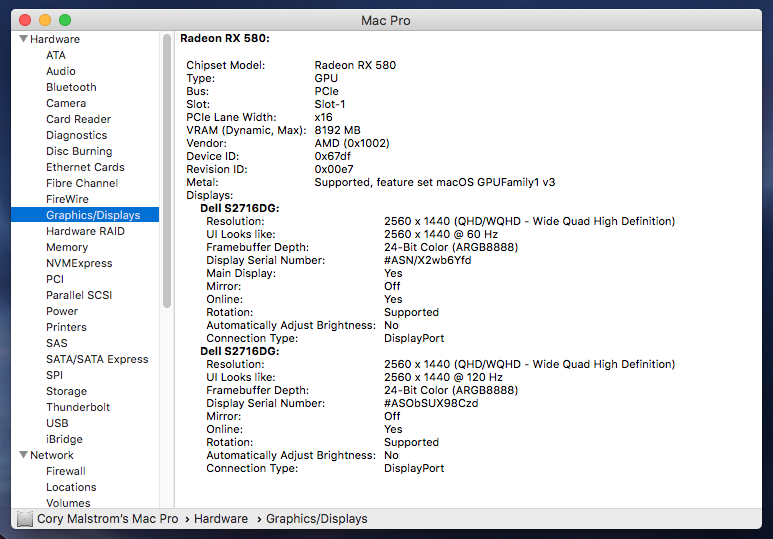
Task: Select iBridge in the sidebar
Action: (x=64, y=439)
